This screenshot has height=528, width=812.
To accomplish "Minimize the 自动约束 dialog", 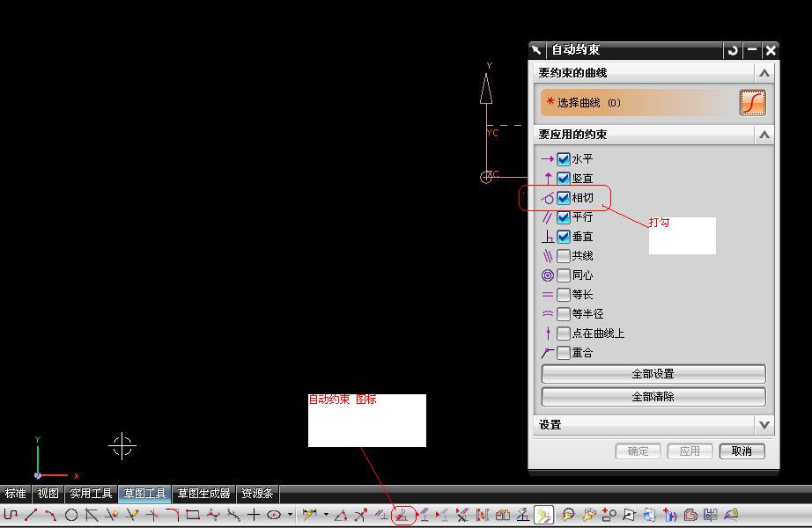I will pos(752,50).
